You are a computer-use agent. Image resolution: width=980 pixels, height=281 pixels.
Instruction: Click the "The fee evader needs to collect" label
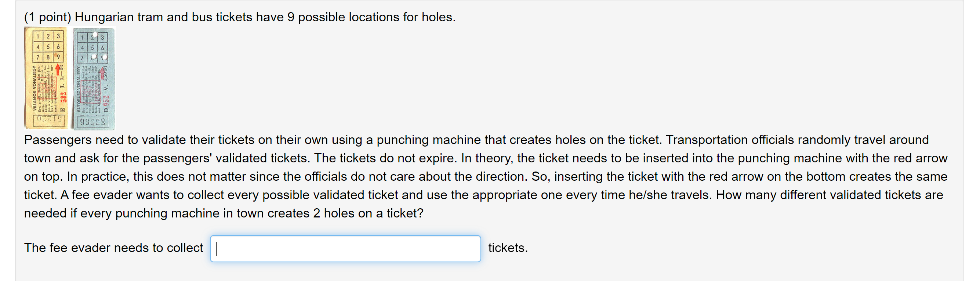pos(113,248)
